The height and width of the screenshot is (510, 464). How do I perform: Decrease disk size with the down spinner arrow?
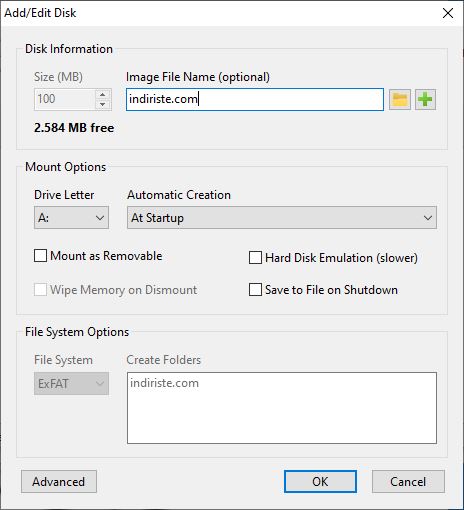tap(103, 104)
